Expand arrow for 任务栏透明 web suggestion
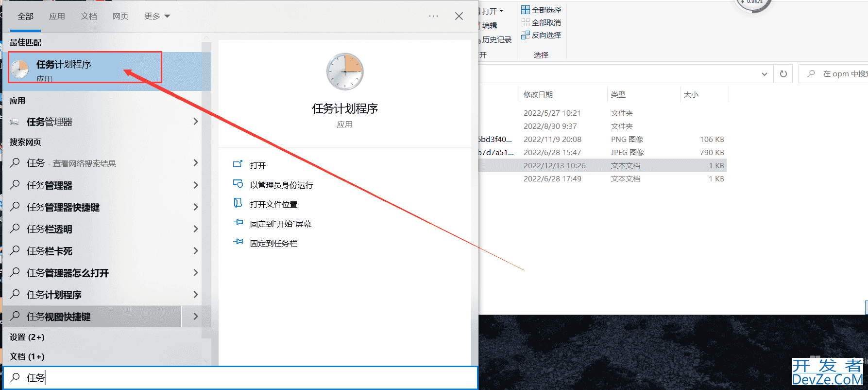868x390 pixels. coord(196,229)
